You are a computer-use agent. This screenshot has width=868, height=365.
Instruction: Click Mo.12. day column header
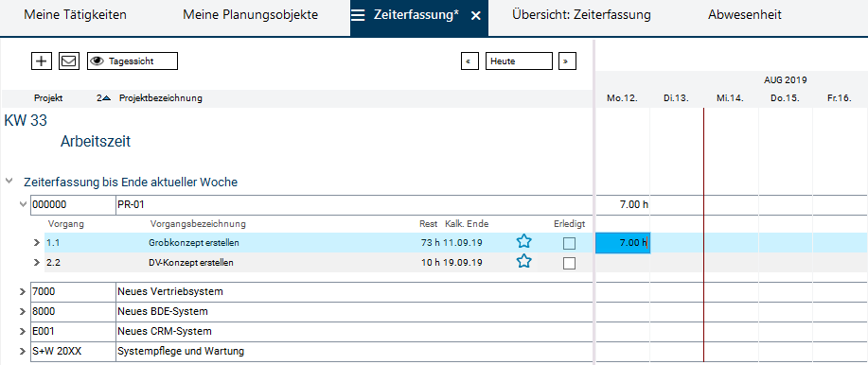pos(622,98)
